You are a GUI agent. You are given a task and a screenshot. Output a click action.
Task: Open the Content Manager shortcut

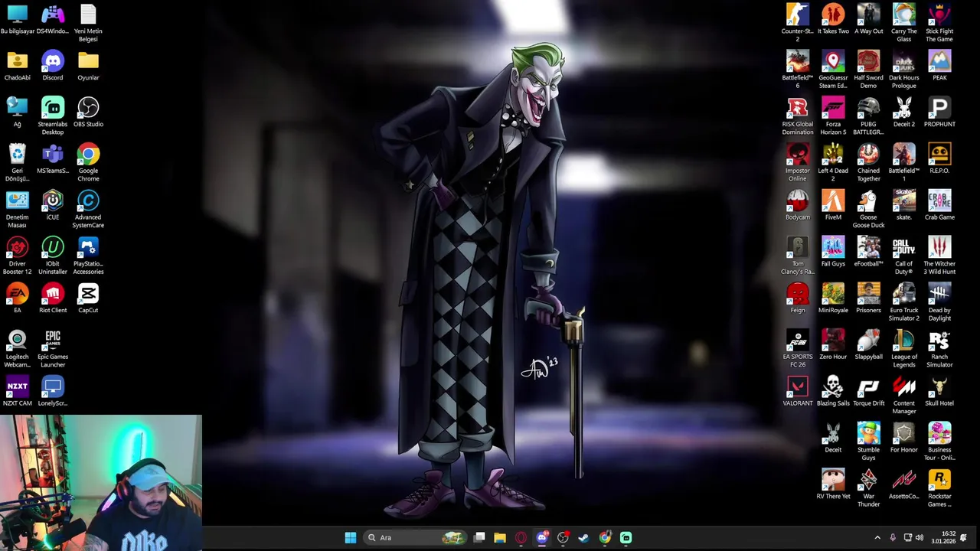(x=904, y=387)
